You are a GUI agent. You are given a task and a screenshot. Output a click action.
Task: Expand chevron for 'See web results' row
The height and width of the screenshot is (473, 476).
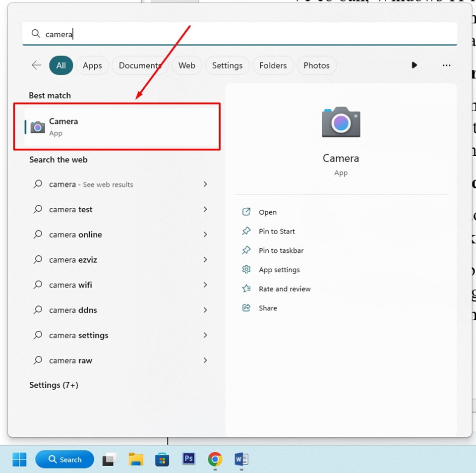pos(205,184)
